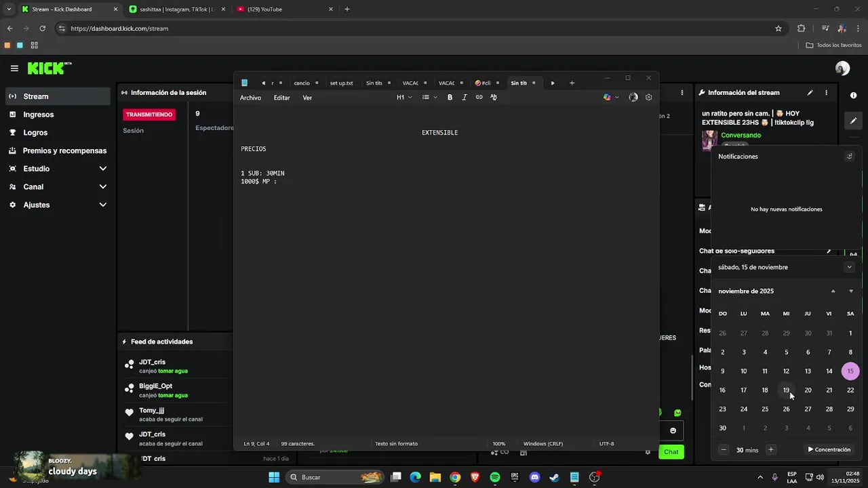Open Epic Games Launcher from the taskbar

pos(515,477)
